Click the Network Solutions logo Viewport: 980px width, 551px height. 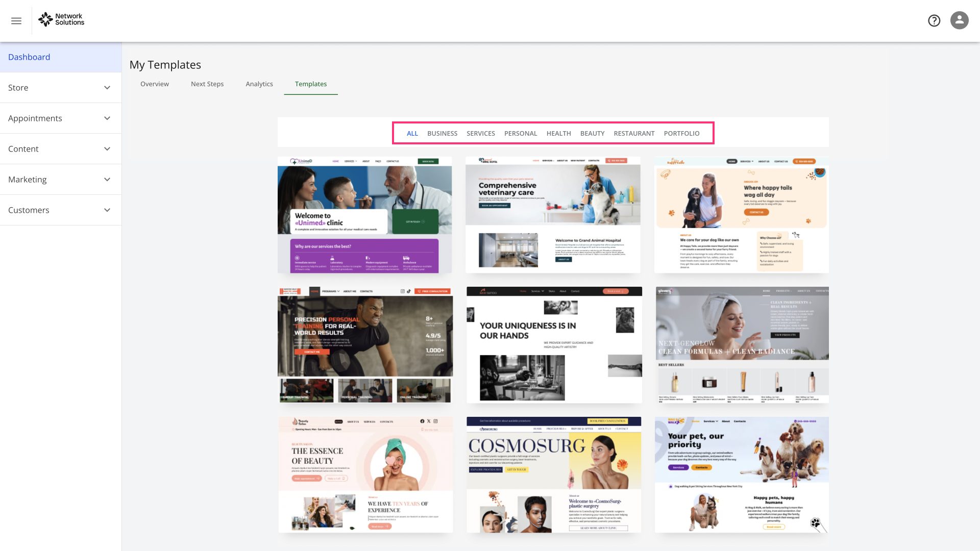pyautogui.click(x=61, y=20)
